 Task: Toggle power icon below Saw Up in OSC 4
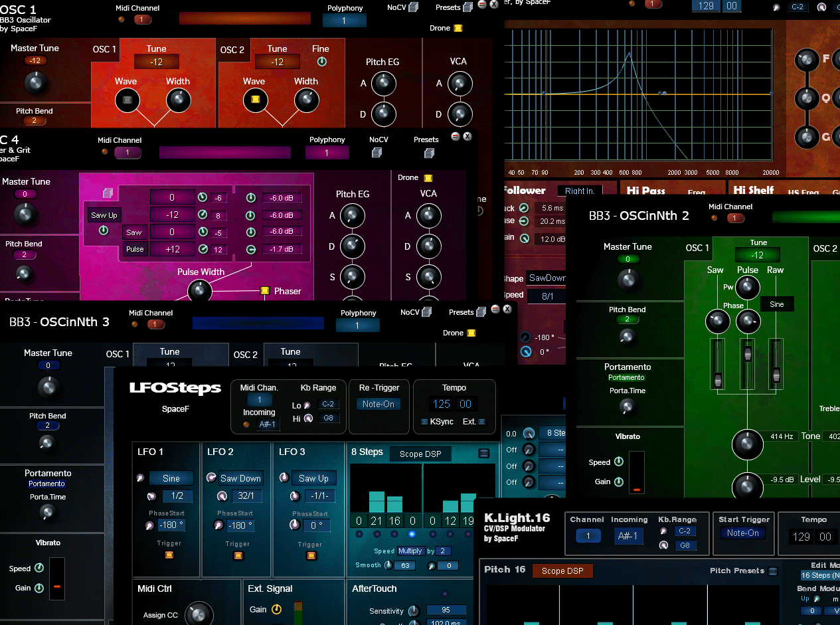104,230
